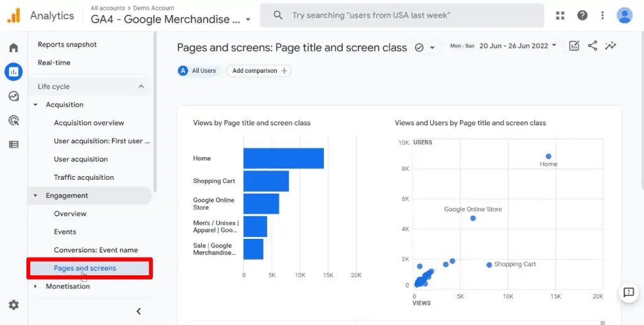Click the Share this report icon

click(x=592, y=45)
